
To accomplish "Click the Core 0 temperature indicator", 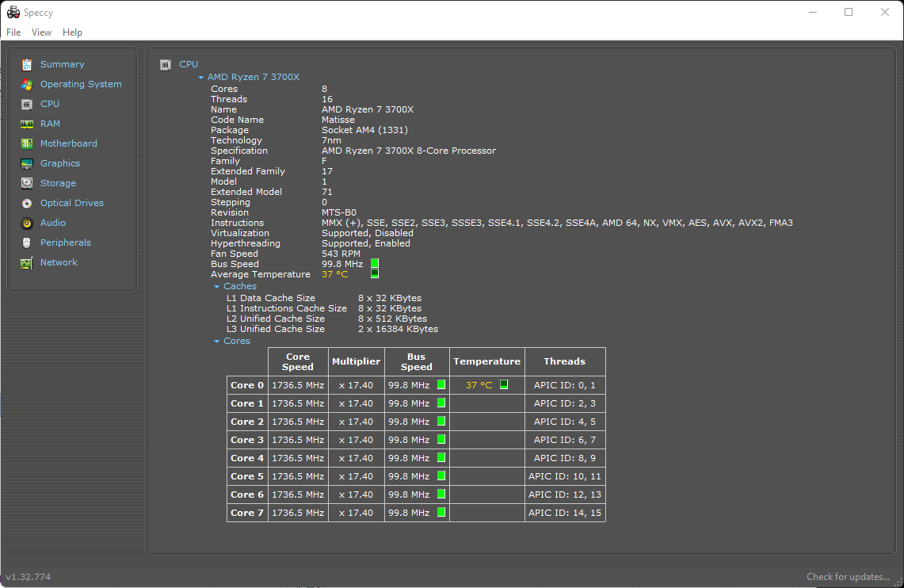I will coord(504,384).
